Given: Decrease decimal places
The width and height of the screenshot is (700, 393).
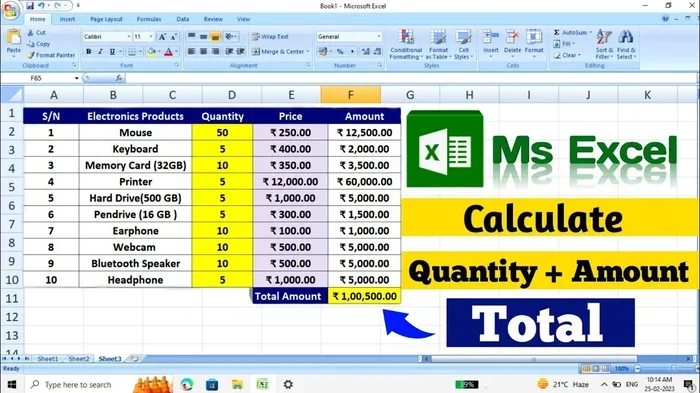Looking at the screenshot, I should (x=378, y=52).
